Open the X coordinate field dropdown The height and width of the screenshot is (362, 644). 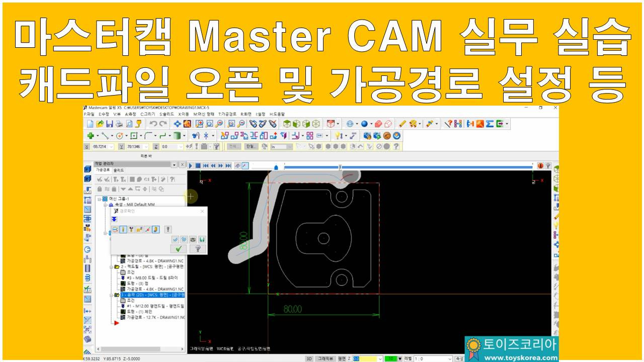tap(111, 146)
